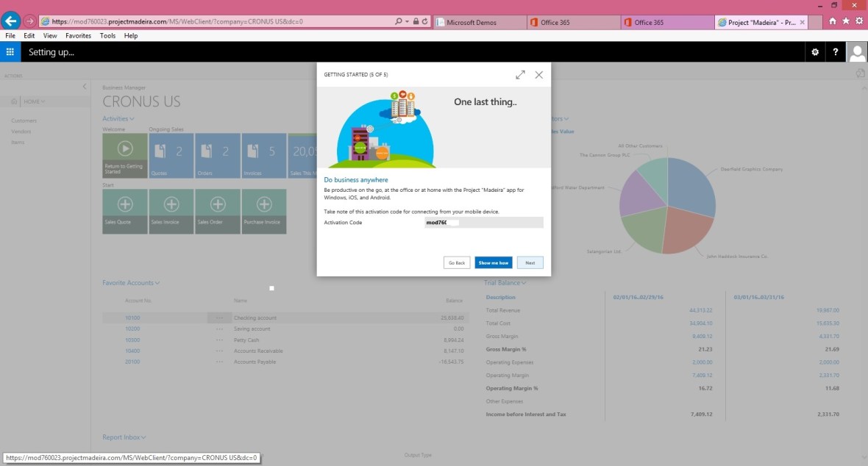Collapse the navigation pane chevron

tap(84, 87)
